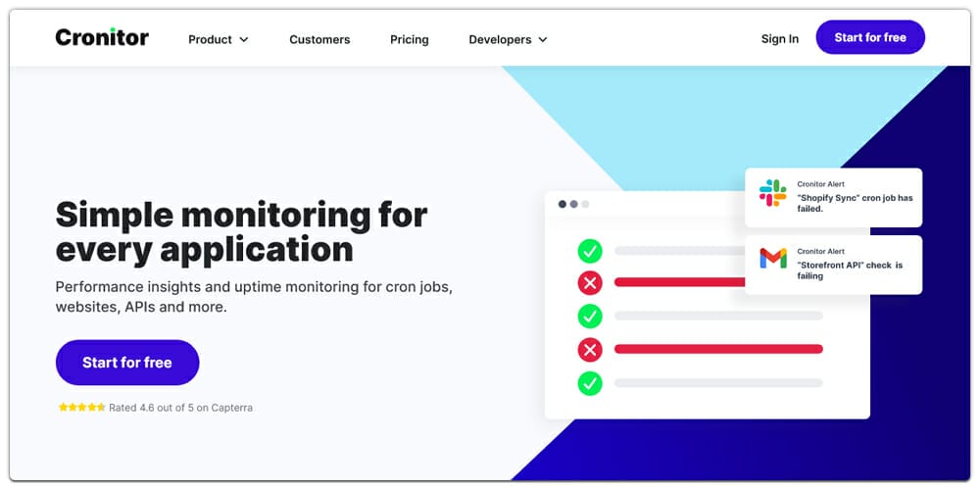Click the first green checkmark status icon
Image resolution: width=980 pixels, height=490 pixels.
coord(589,251)
